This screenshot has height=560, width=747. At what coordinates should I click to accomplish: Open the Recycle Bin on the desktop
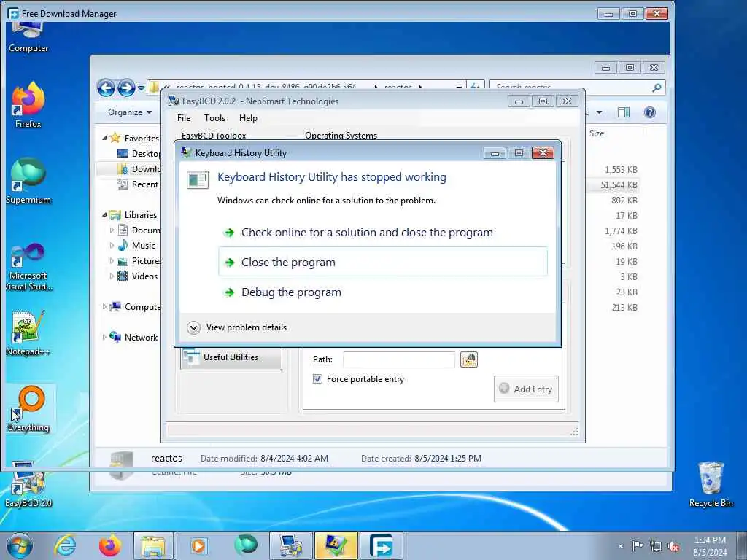pos(711,485)
